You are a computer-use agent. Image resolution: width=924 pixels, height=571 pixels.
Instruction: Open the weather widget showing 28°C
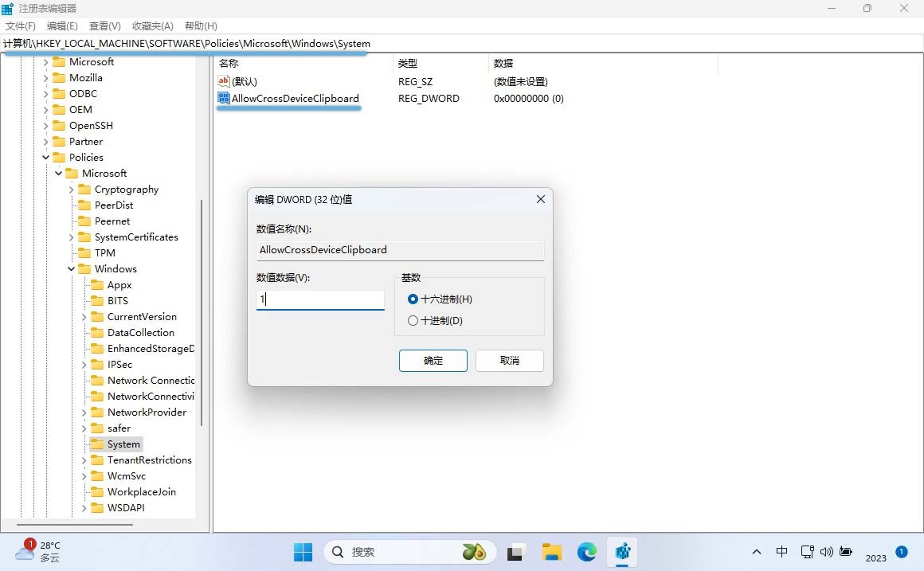[x=38, y=551]
